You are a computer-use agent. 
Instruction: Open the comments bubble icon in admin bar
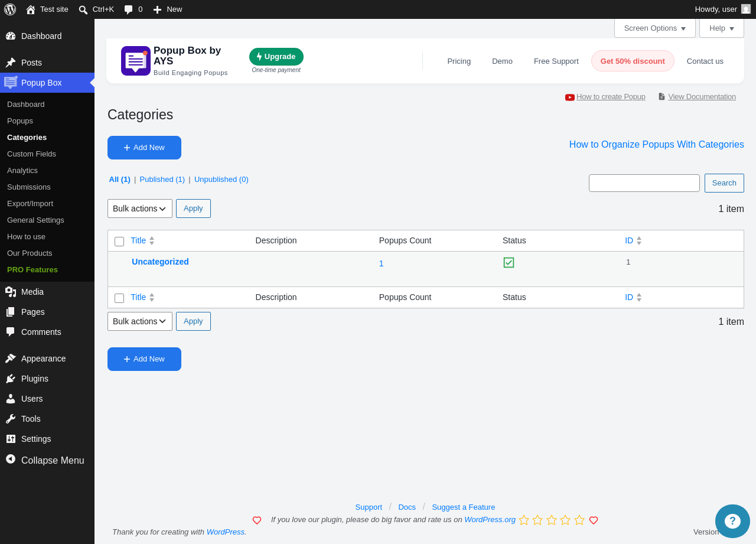(x=128, y=9)
